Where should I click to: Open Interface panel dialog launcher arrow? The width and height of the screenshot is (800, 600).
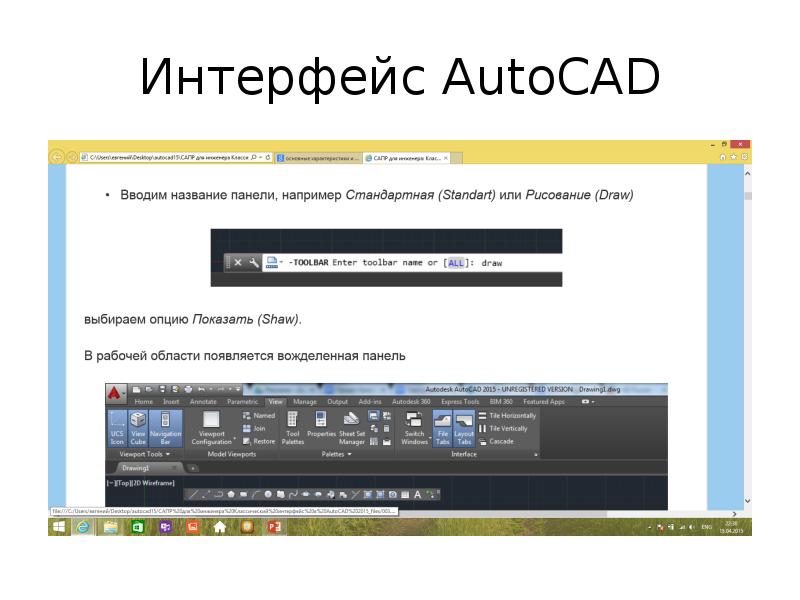(x=536, y=454)
